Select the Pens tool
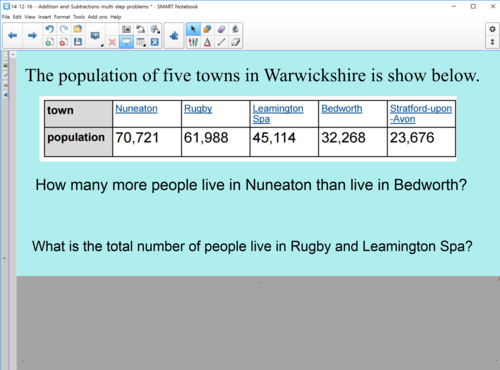This screenshot has width=500, height=370. [x=193, y=42]
